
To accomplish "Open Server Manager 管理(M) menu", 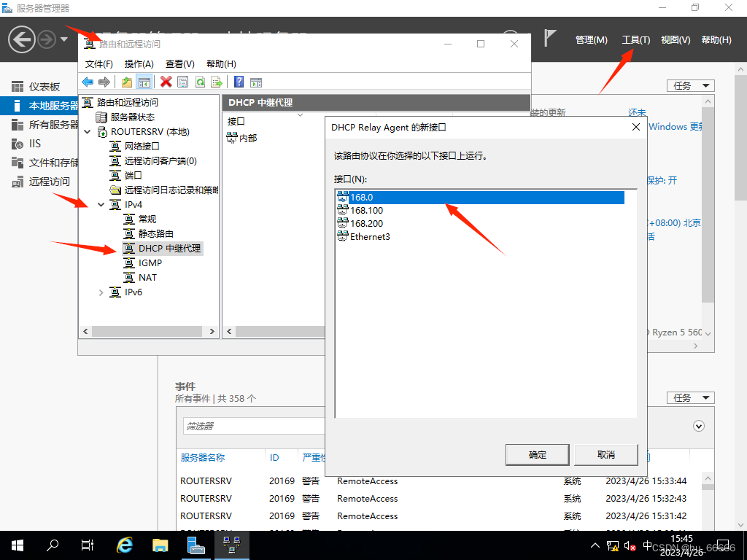I will pyautogui.click(x=591, y=40).
